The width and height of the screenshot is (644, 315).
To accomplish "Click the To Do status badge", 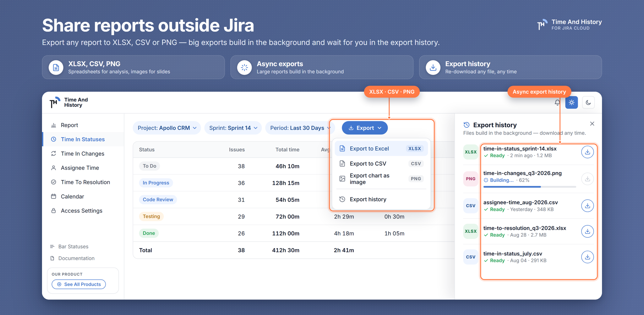I will point(149,166).
